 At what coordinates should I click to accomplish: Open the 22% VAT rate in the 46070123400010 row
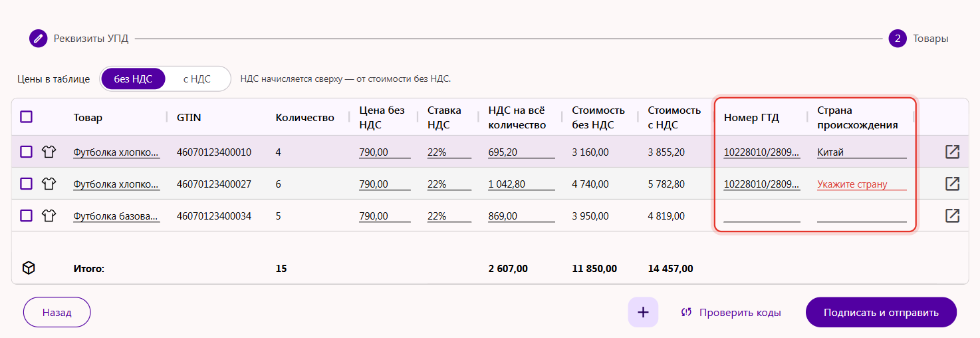click(449, 152)
